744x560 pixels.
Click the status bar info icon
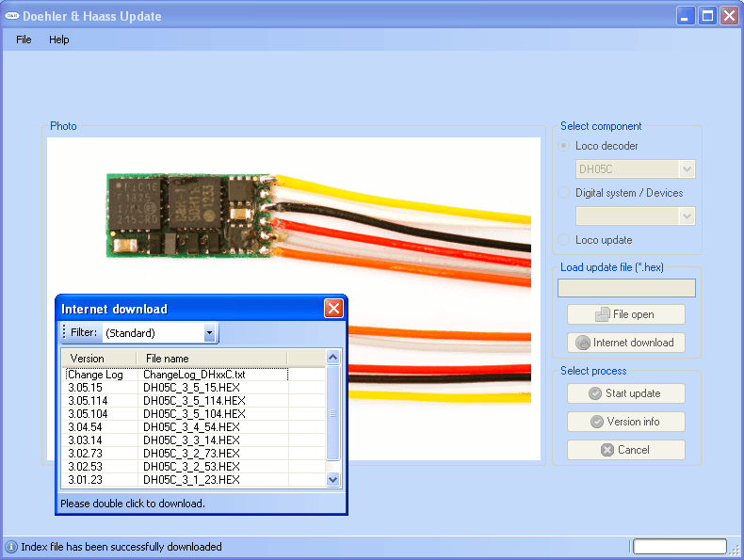click(x=11, y=547)
